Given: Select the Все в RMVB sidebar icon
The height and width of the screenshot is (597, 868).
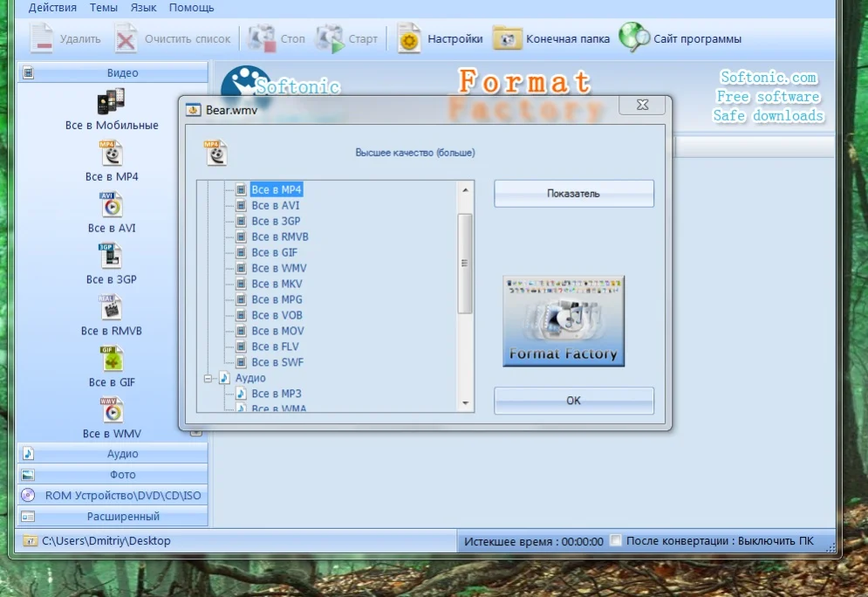Looking at the screenshot, I should pos(112,307).
